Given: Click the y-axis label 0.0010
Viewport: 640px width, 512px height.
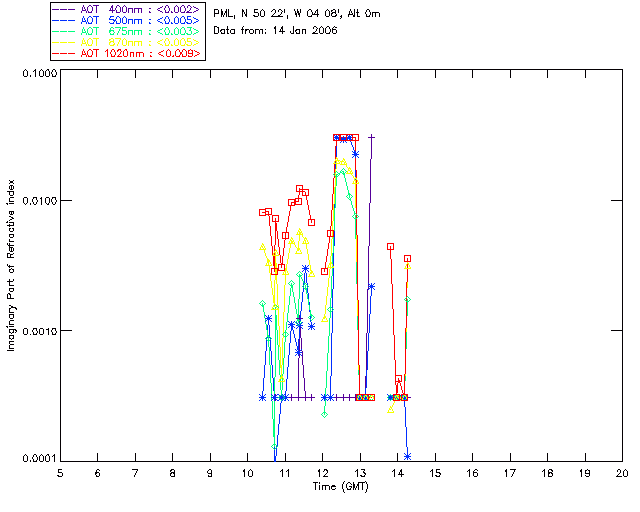Looking at the screenshot, I should click(x=39, y=331).
